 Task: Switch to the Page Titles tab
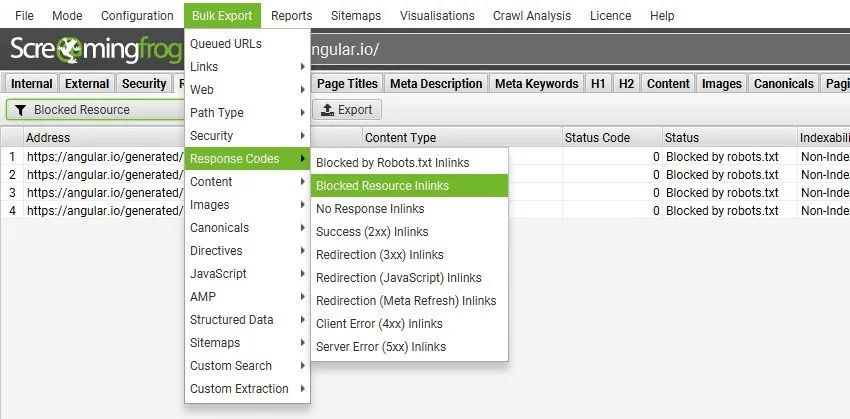[349, 84]
